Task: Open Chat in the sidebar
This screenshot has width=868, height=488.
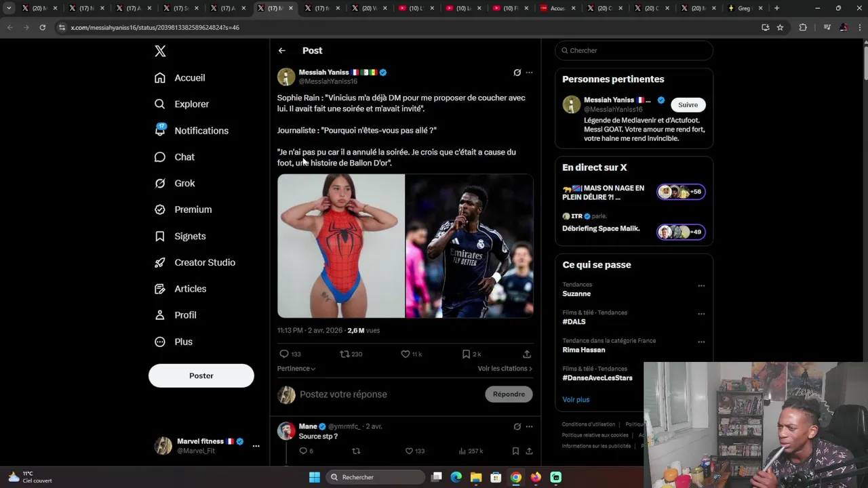Action: (x=174, y=157)
